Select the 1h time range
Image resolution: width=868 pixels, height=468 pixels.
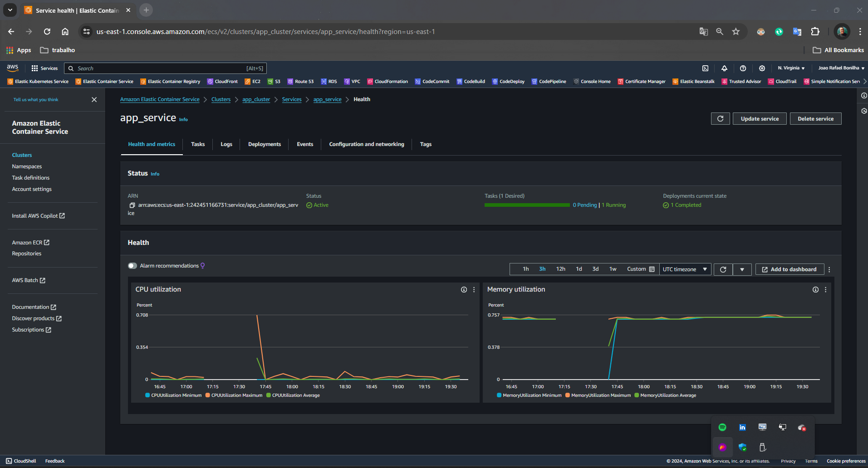[x=525, y=269]
